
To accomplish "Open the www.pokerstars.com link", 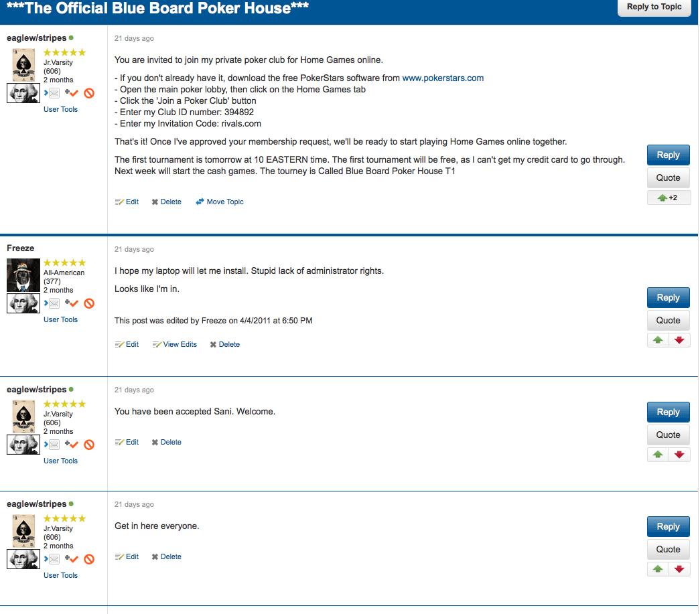I will click(442, 78).
